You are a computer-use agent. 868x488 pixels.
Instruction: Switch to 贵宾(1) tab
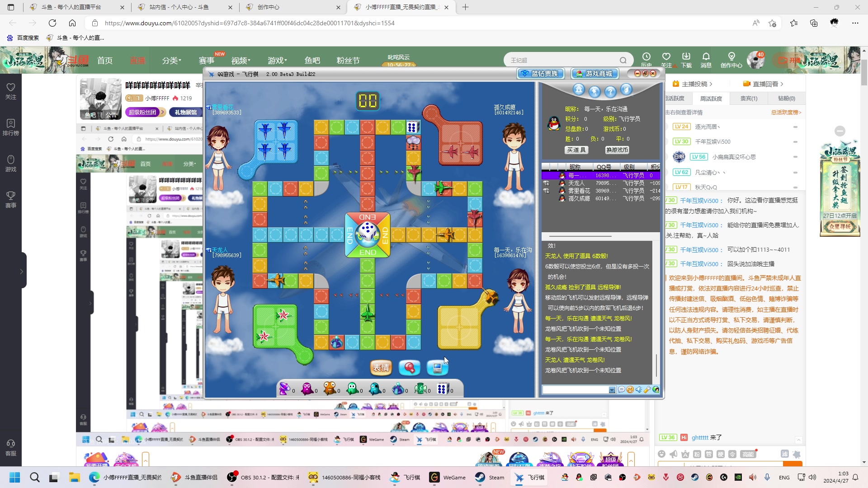749,99
